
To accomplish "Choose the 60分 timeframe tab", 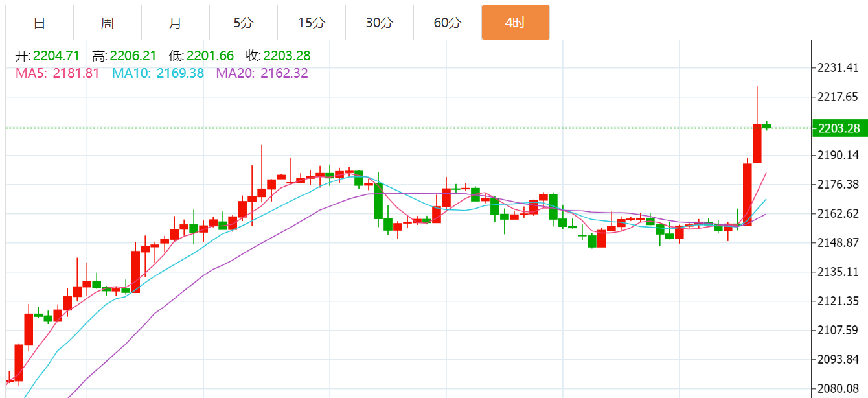I will [448, 23].
